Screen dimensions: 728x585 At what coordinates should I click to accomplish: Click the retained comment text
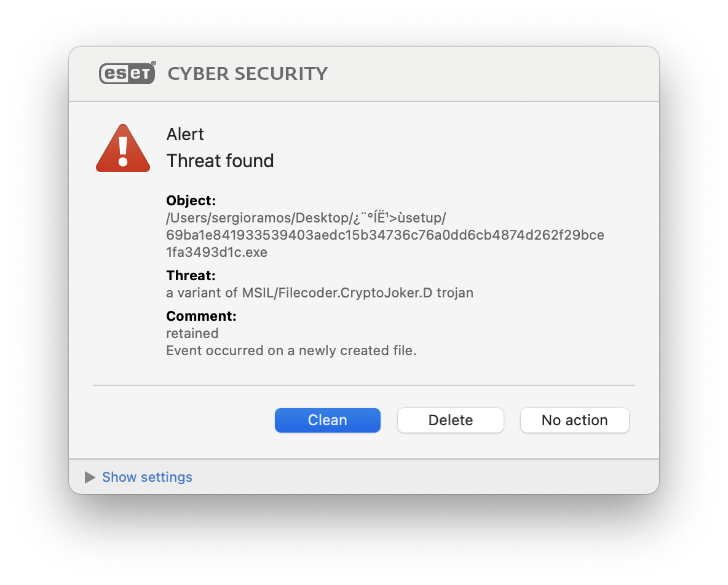(x=192, y=334)
